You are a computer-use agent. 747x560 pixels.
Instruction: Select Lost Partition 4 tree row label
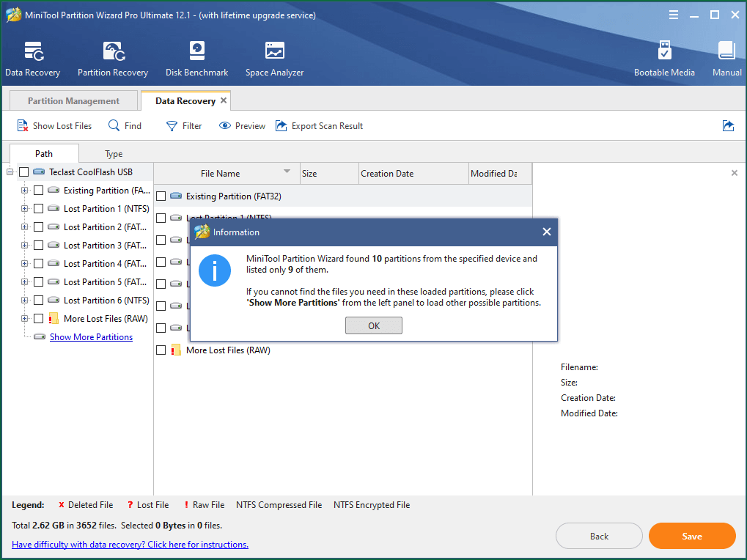[105, 263]
